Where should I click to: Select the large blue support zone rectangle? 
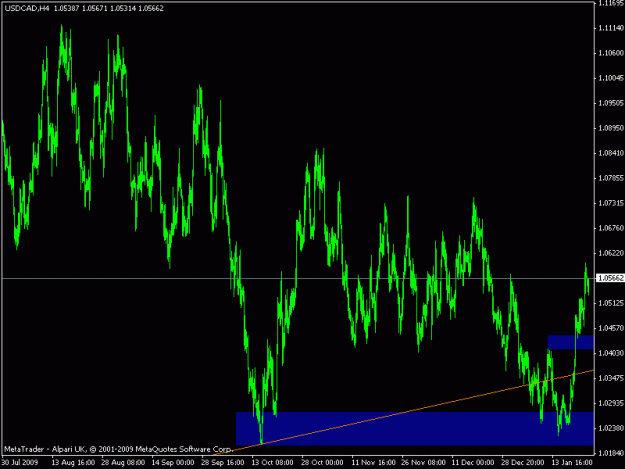[415, 428]
